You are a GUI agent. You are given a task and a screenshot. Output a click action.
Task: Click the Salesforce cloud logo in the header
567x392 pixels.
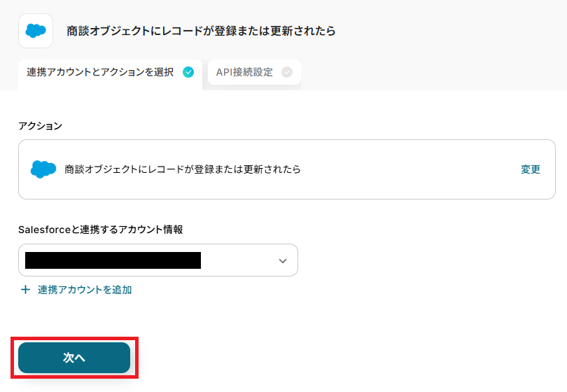click(36, 31)
